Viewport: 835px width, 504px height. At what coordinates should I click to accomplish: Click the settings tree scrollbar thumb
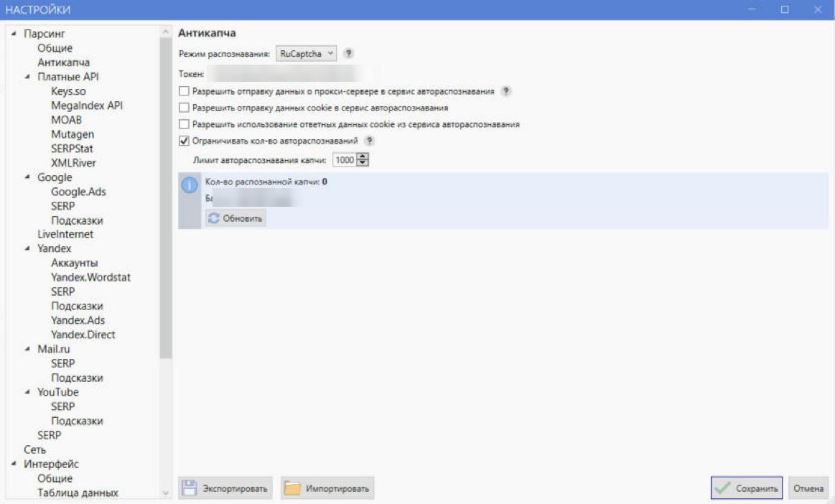166,198
